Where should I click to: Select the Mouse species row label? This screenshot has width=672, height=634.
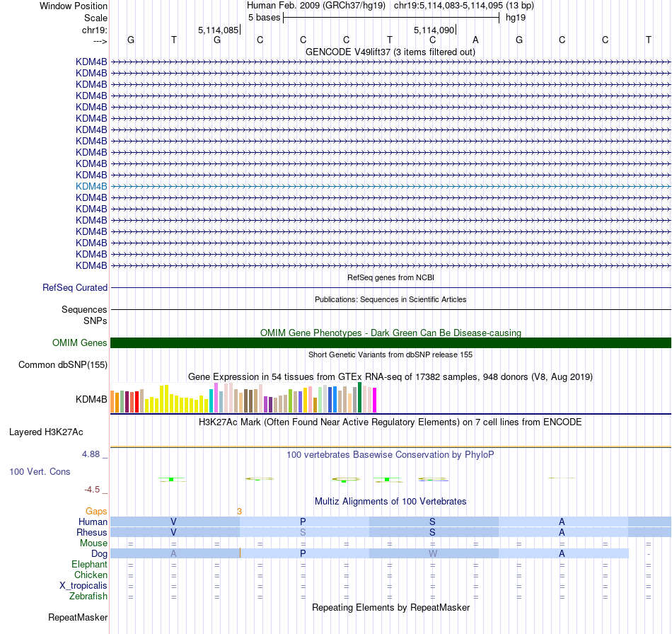pyautogui.click(x=93, y=543)
